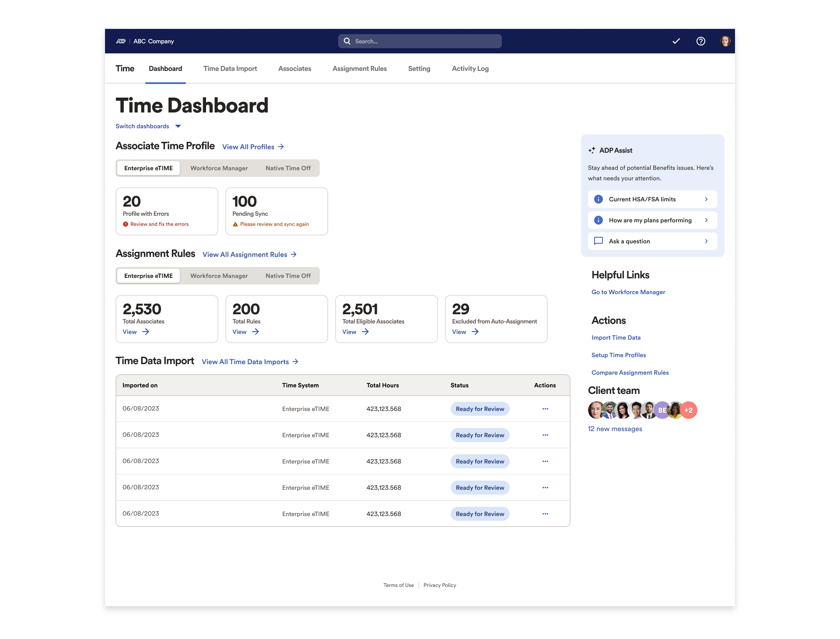Click the +2 client team avatar badge
The width and height of the screenshot is (840, 639).
tap(688, 410)
